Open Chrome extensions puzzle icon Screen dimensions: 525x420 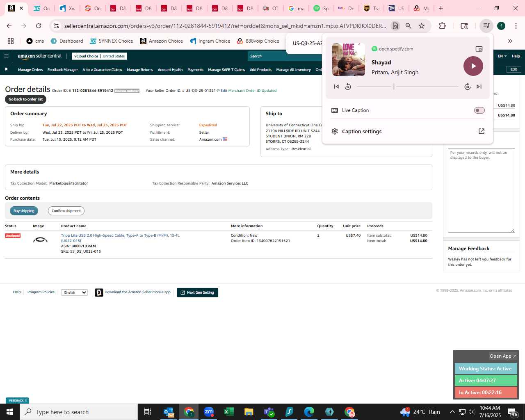click(x=442, y=26)
